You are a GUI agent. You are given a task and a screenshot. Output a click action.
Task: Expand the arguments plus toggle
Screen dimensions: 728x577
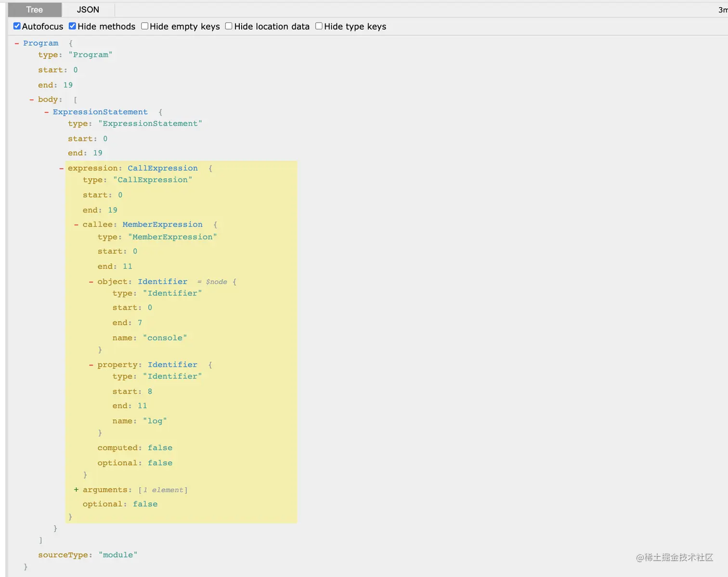[77, 490]
